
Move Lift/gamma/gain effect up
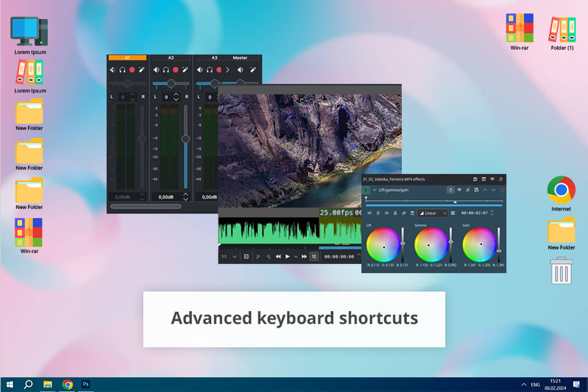pos(485,190)
